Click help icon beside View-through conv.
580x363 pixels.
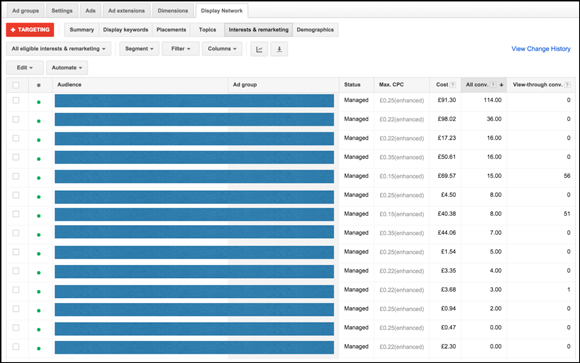point(567,85)
